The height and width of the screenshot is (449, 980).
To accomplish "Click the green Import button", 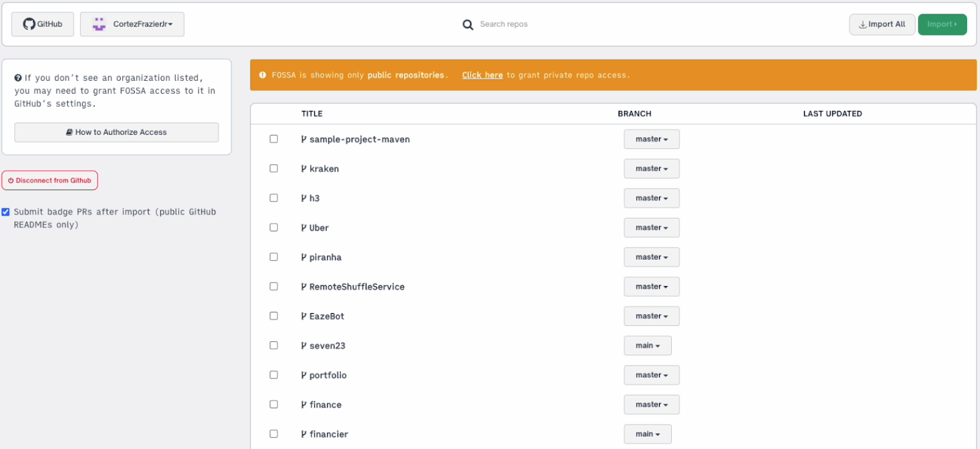I will [x=942, y=25].
